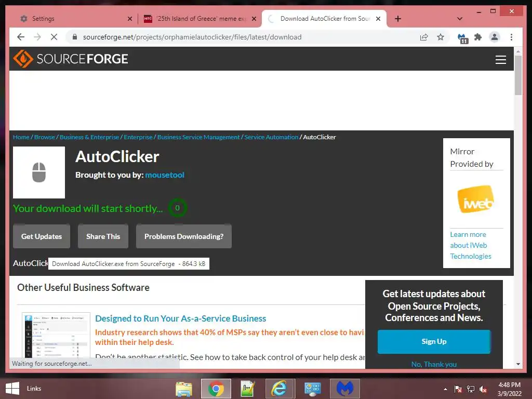Click the forward navigation arrow
The image size is (532, 399).
pos(37,37)
